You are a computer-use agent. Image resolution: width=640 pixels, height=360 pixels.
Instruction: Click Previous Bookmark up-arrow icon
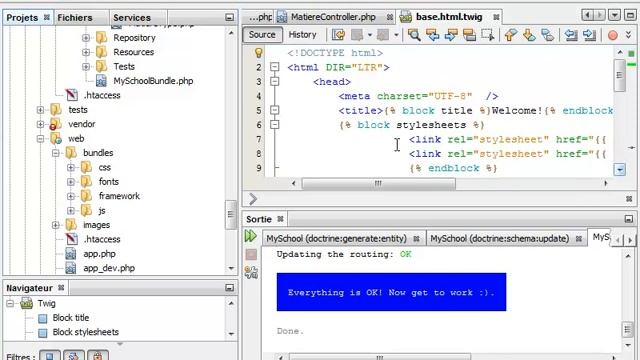tap(510, 35)
